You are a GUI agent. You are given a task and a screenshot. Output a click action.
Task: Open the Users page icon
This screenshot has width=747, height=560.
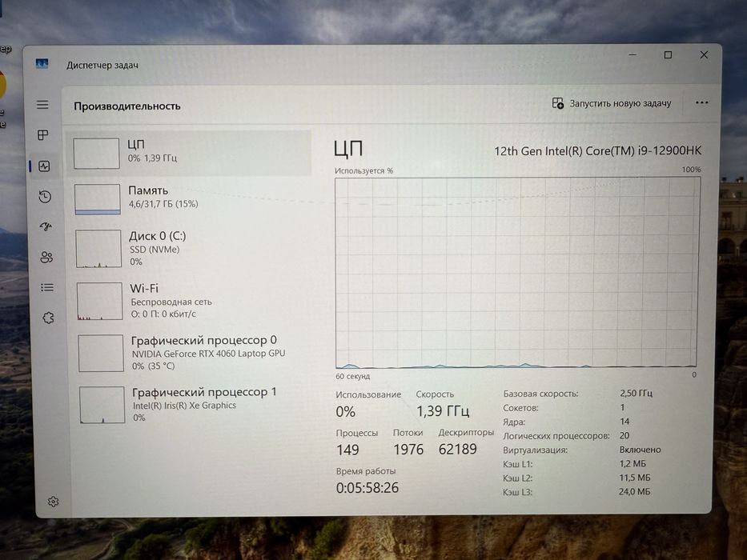point(46,258)
